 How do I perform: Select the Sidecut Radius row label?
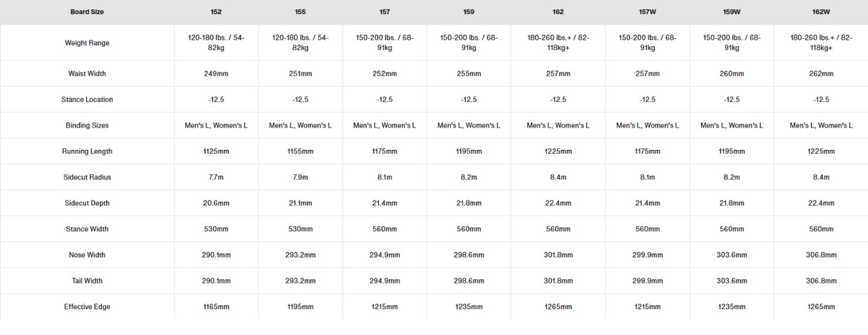(87, 177)
